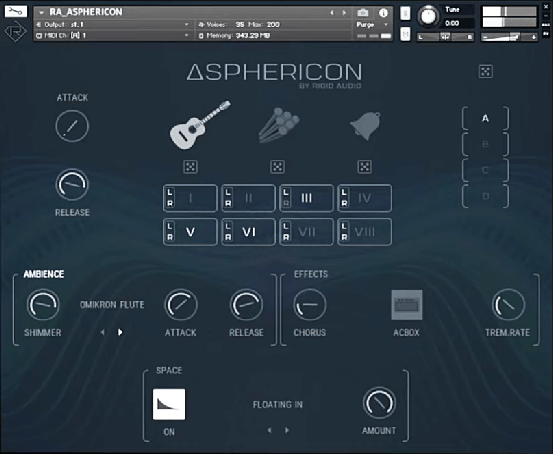Screen dimensions: 553x454
Task: Randomize guitar layer with dice icon
Action: (190, 167)
